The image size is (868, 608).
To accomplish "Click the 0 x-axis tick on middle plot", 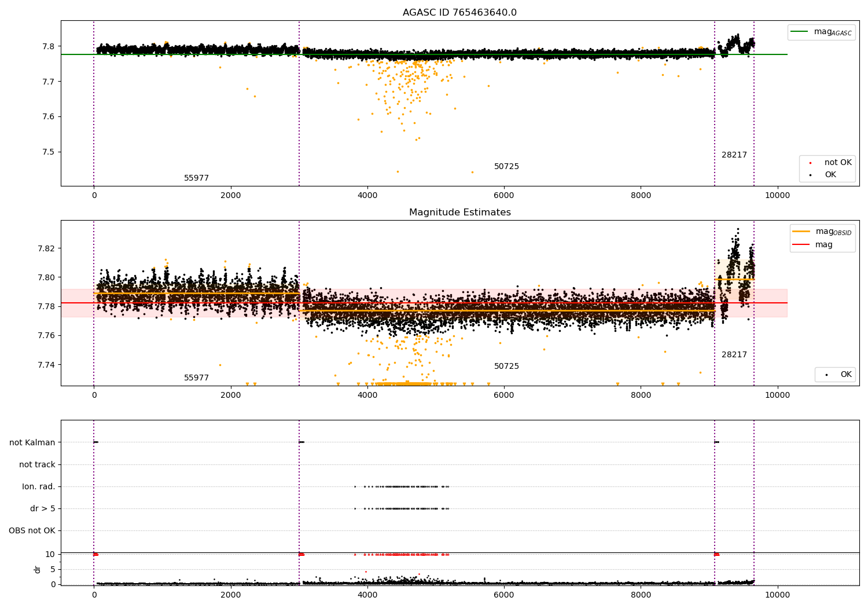I will pyautogui.click(x=94, y=395).
